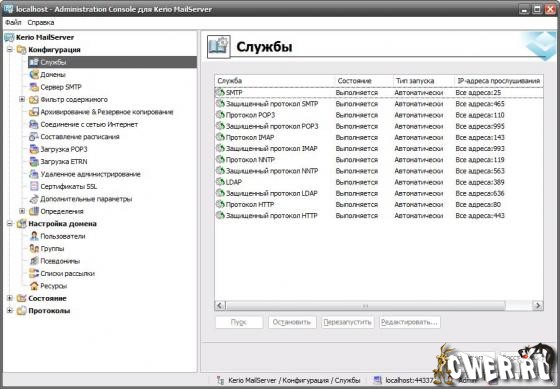Screen dimensions: 560x389
Task: Select the Защищенный протокол LDAP row
Action: click(379, 193)
